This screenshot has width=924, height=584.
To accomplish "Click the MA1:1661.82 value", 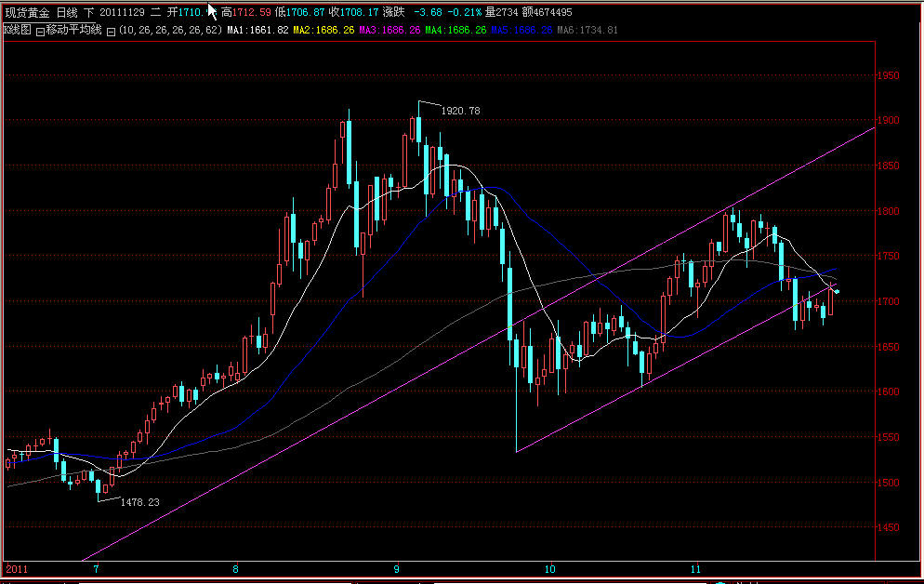I will [258, 30].
